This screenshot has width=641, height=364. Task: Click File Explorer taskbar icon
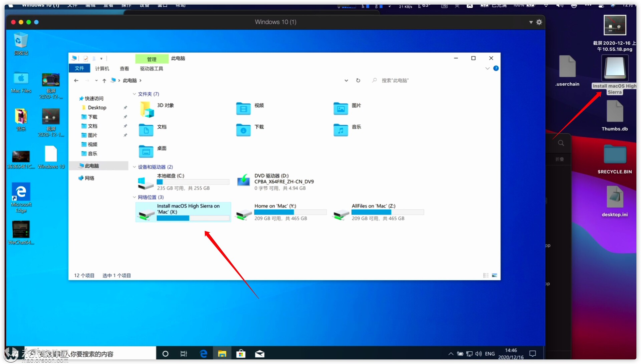tap(222, 354)
